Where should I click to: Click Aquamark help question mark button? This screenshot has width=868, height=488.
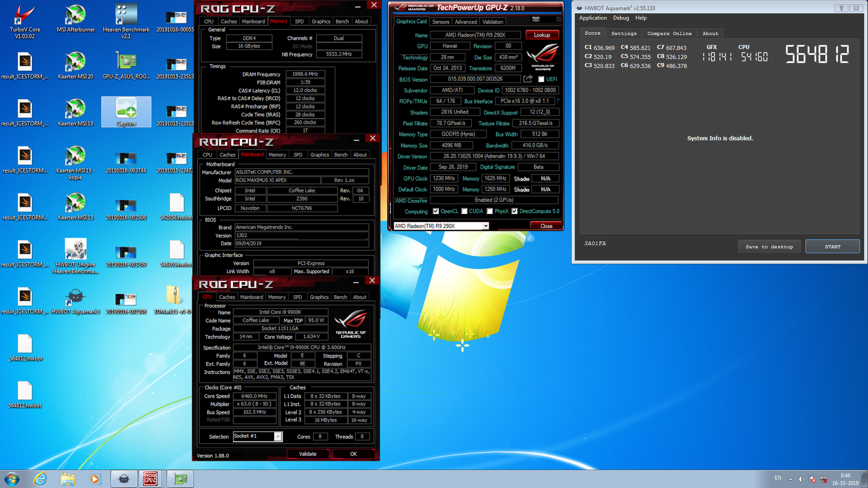841,8
